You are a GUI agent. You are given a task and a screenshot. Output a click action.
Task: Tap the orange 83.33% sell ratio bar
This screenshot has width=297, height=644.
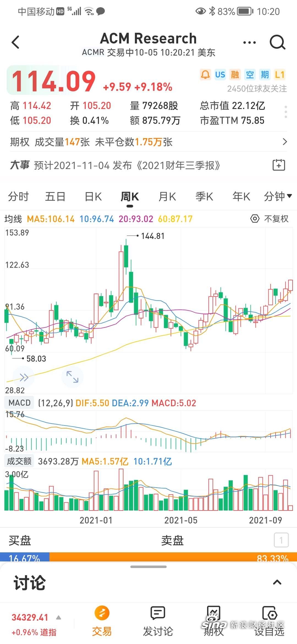pos(173,557)
